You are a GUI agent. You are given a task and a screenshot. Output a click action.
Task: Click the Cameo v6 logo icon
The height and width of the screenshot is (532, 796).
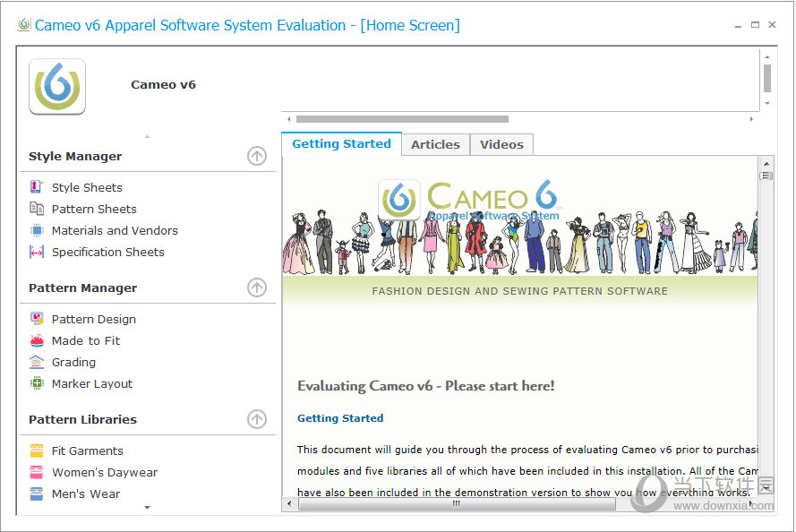coord(56,85)
